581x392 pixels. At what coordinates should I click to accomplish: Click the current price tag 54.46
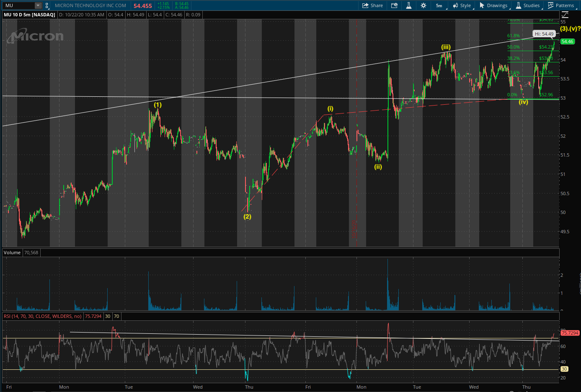pyautogui.click(x=568, y=41)
